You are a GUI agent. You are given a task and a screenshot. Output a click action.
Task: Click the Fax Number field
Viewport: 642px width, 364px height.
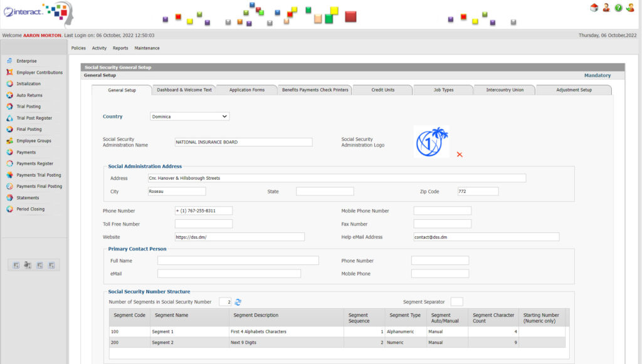[x=442, y=224]
